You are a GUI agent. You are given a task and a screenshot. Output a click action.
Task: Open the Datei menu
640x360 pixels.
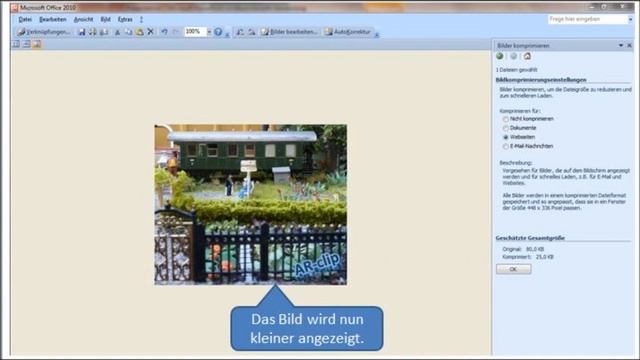(x=25, y=19)
